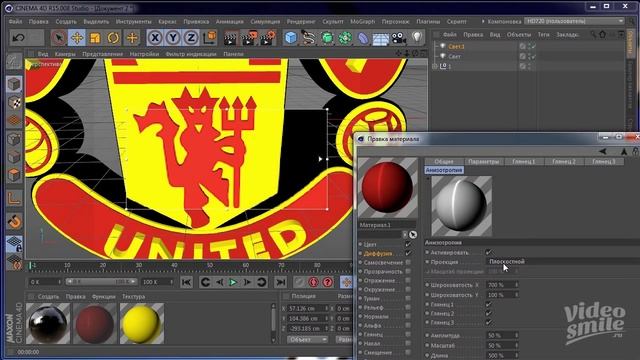Add a Cube primitive object
Viewport: 640px width, 360px height.
pos(291,38)
